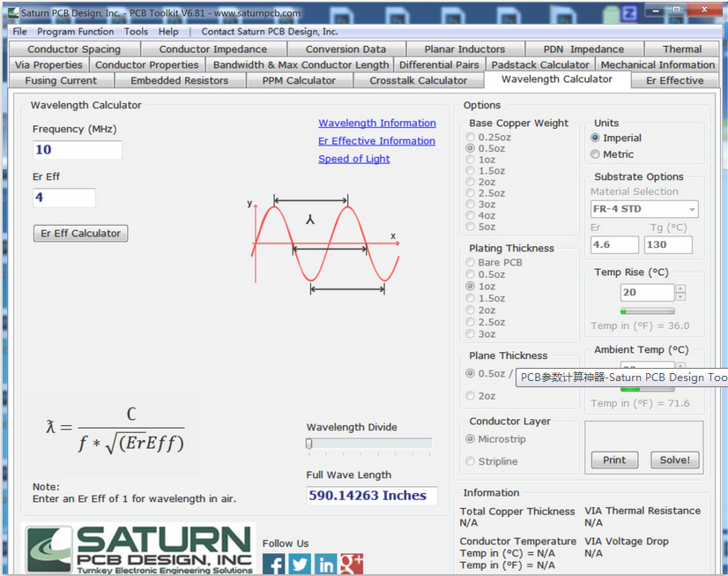Open Contact Saturn PCB Design, Inc. menu
This screenshot has height=576, width=728.
(270, 32)
